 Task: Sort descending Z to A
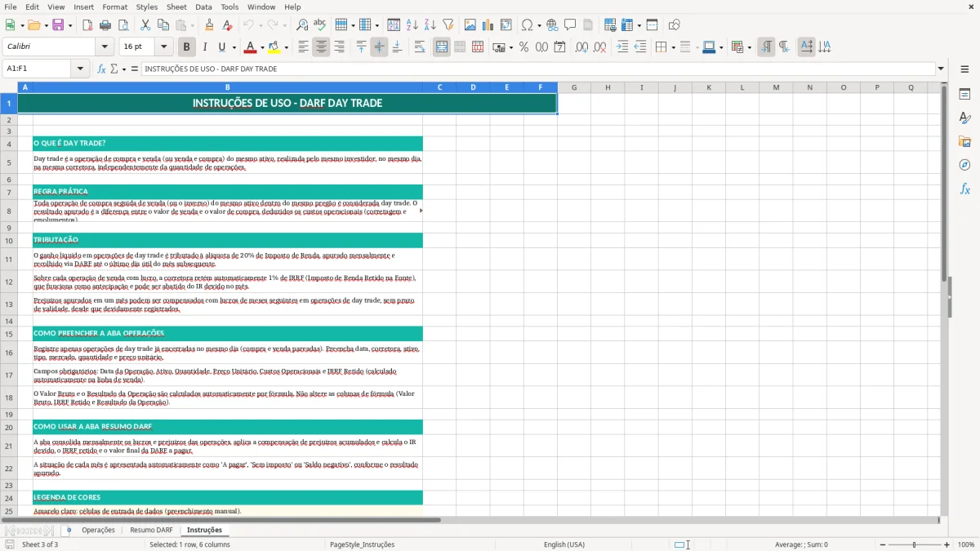click(x=430, y=25)
